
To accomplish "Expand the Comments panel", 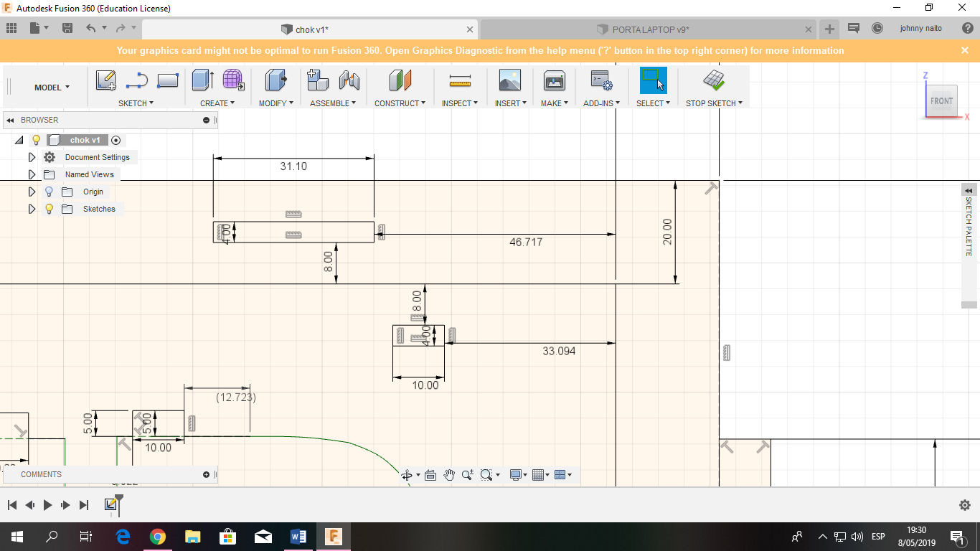I will (x=206, y=474).
